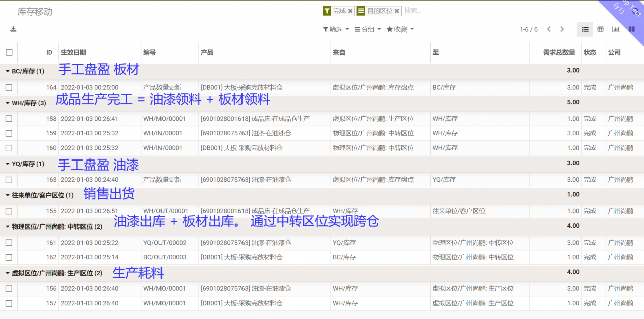Viewport: 644px width, 319px height.
Task: Open the 筛选 filter dropdown
Action: 336,29
